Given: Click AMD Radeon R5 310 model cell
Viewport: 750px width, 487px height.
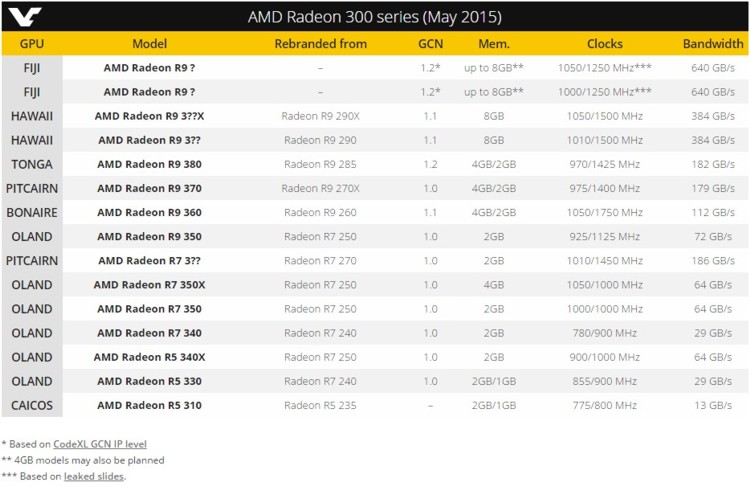Looking at the screenshot, I should coord(150,405).
